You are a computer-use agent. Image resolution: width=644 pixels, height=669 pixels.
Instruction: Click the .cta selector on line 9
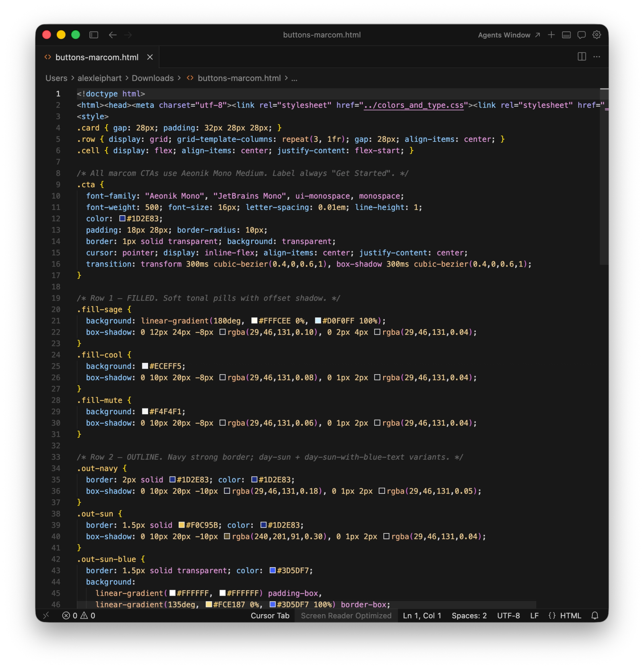(x=86, y=185)
